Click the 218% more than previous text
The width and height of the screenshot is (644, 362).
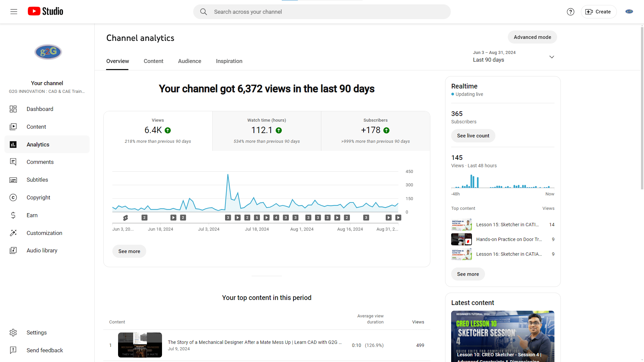[x=158, y=141]
